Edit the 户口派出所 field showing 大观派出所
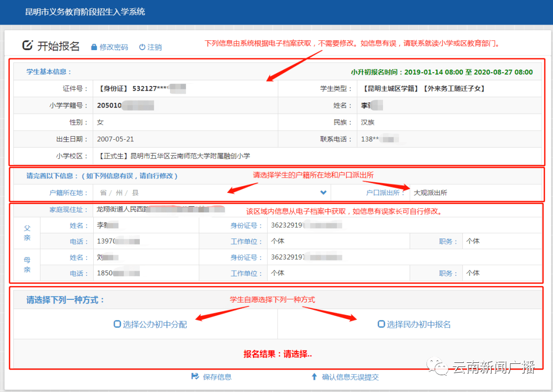 (x=475, y=193)
